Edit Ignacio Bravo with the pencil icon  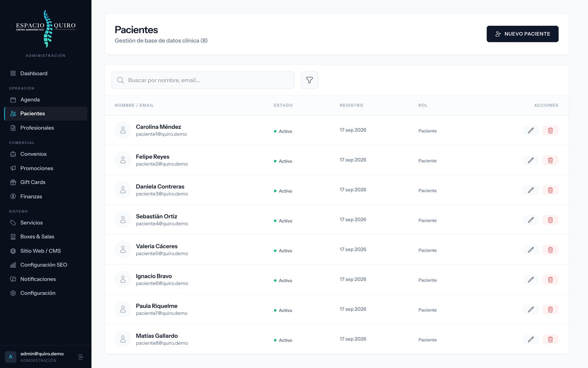click(531, 279)
